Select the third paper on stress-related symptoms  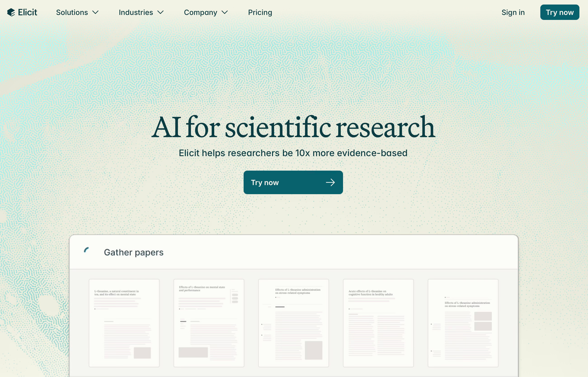pyautogui.click(x=293, y=323)
